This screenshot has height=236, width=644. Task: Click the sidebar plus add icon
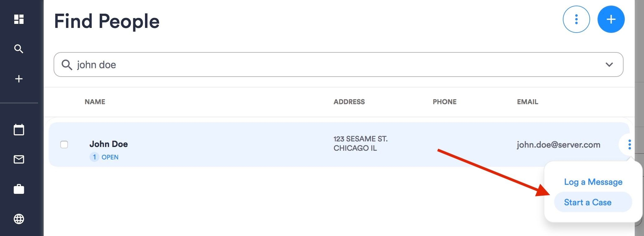[19, 79]
